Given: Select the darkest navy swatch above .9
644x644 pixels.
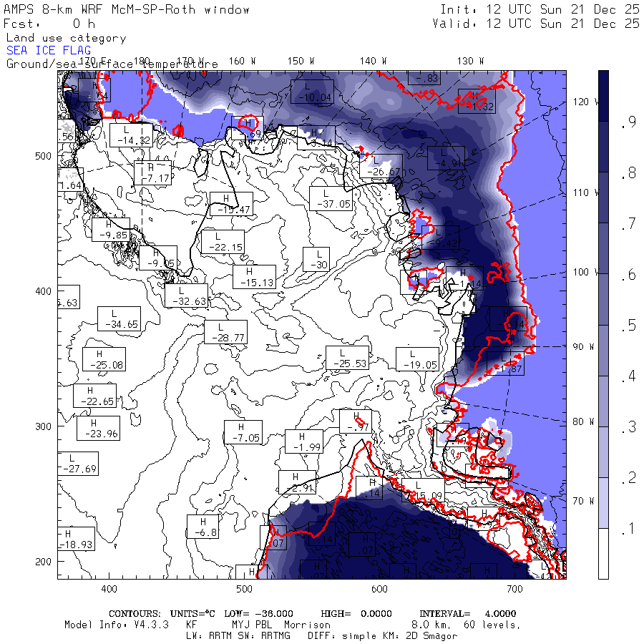Looking at the screenshot, I should tap(603, 96).
